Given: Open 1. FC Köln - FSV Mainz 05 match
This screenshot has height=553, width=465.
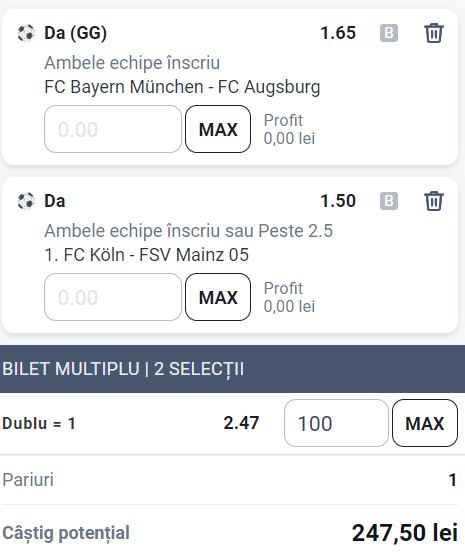Looking at the screenshot, I should [146, 255].
